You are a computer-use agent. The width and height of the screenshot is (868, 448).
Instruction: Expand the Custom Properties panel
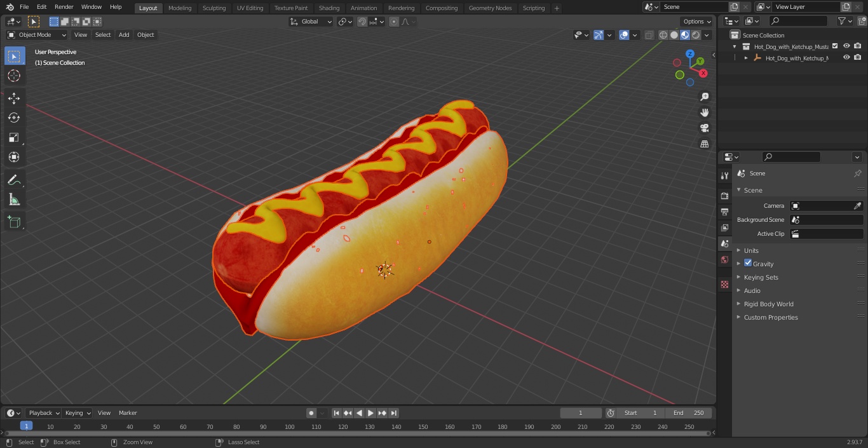click(x=771, y=317)
